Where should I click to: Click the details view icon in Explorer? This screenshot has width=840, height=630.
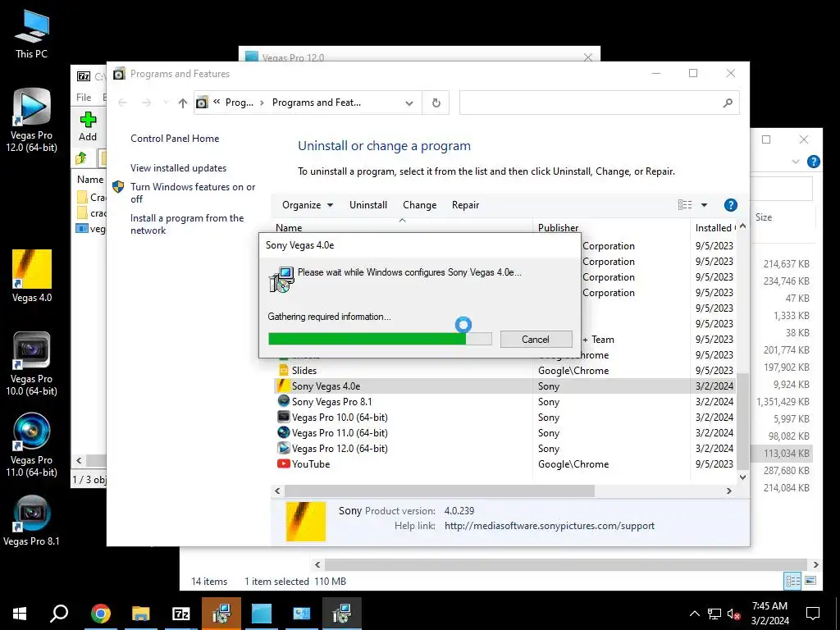793,581
